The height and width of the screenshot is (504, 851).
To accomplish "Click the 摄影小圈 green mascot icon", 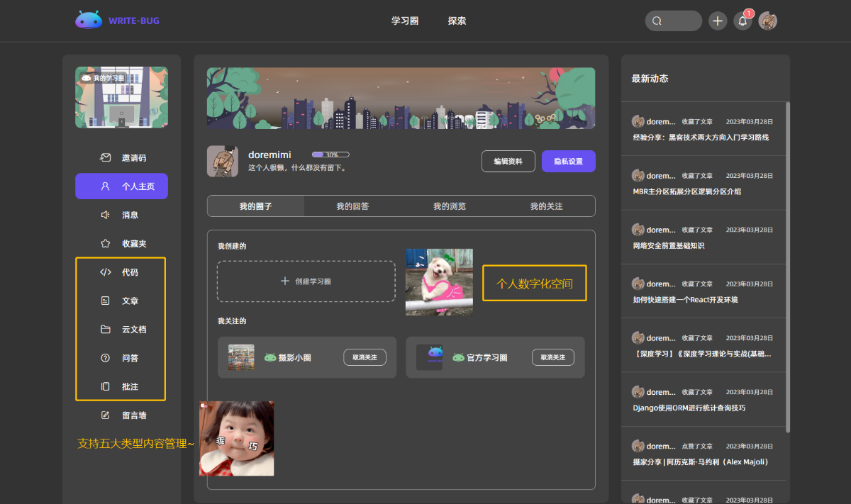I will click(x=269, y=357).
